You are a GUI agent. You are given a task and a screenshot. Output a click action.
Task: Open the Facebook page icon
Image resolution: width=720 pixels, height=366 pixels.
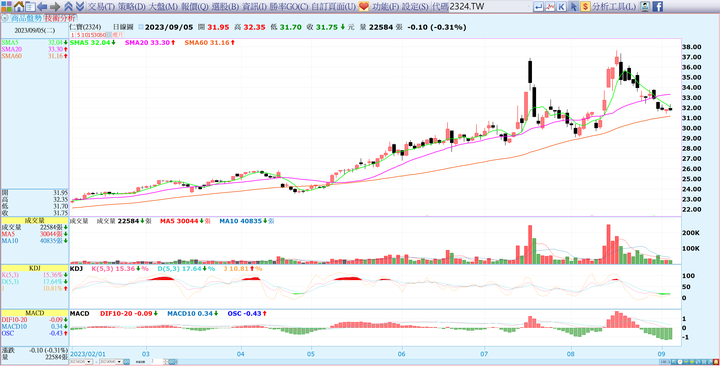[658, 6]
